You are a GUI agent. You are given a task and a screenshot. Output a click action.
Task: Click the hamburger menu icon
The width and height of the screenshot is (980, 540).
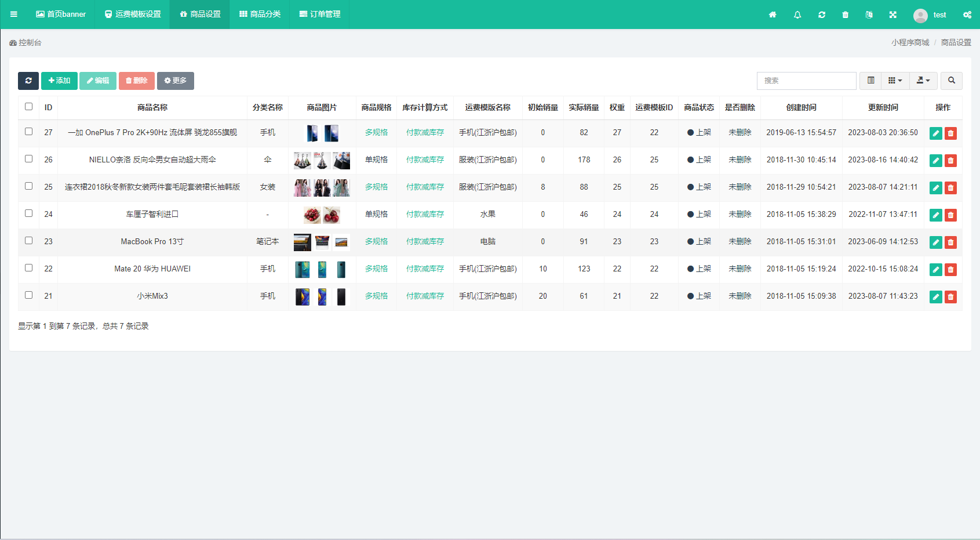pyautogui.click(x=14, y=15)
